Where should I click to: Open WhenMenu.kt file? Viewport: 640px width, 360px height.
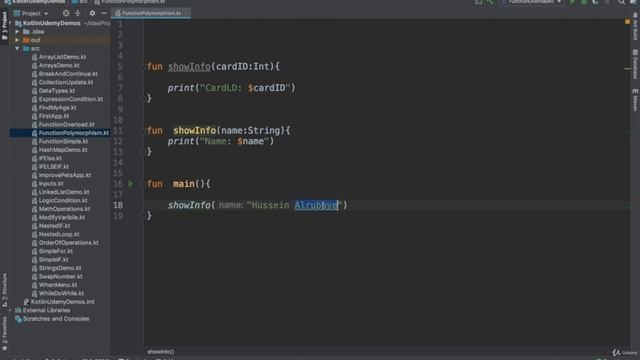58,285
